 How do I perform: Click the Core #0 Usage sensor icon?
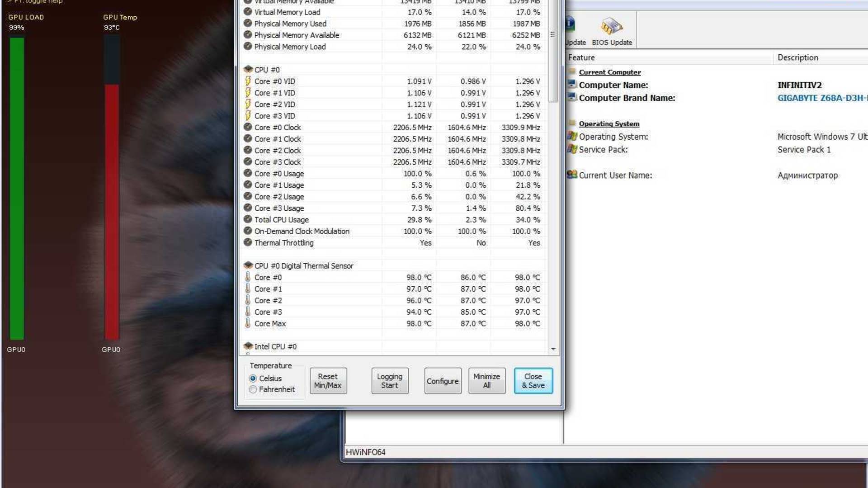248,173
